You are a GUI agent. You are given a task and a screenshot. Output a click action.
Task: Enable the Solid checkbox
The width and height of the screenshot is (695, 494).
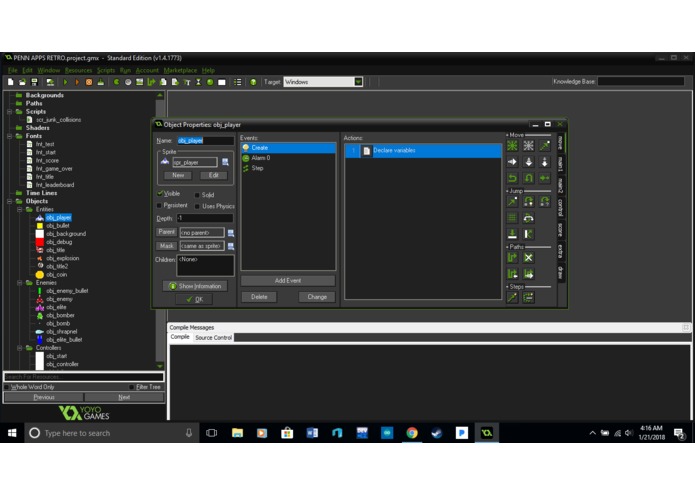click(197, 195)
